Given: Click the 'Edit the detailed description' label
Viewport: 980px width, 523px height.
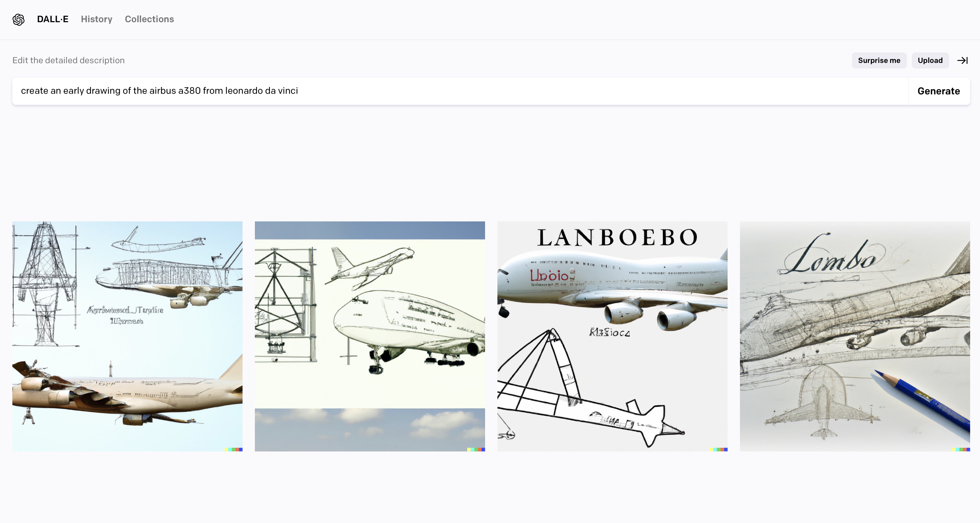Looking at the screenshot, I should [x=69, y=60].
